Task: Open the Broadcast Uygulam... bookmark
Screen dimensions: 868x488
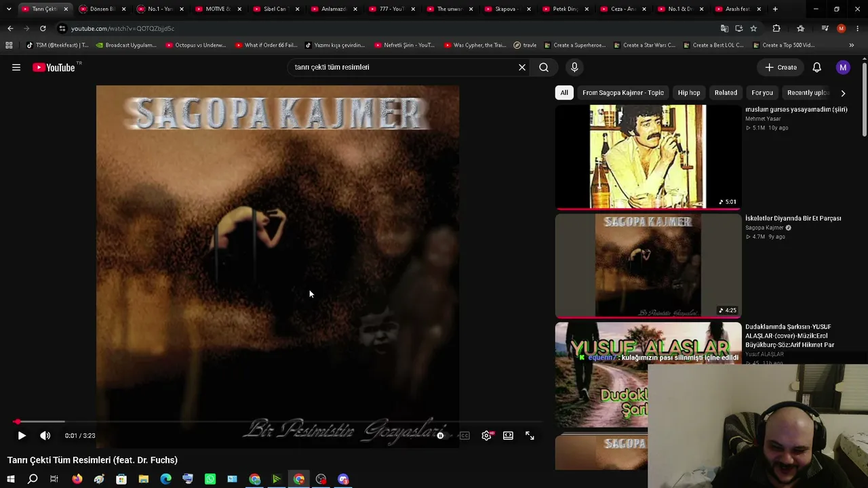Action: (x=126, y=45)
